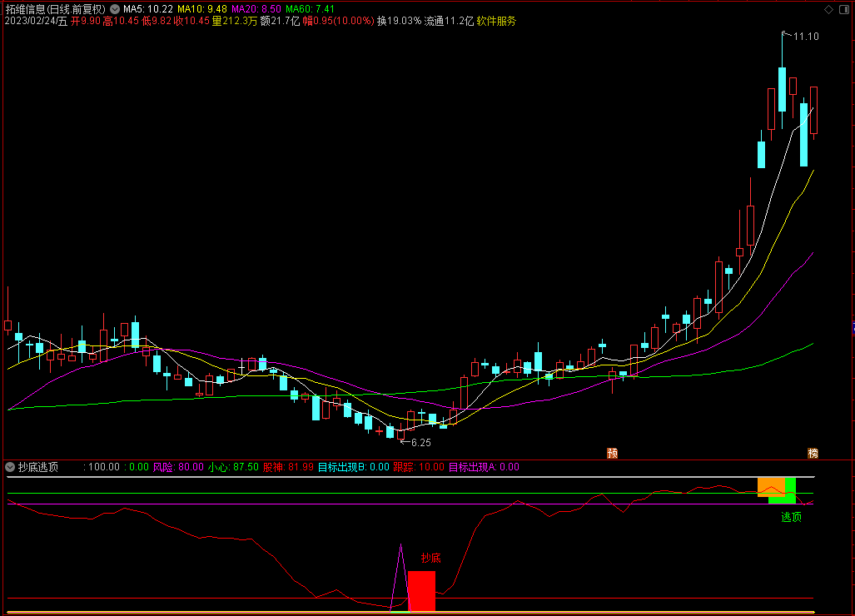
Task: Click the 6.25 low price label
Action: [421, 443]
